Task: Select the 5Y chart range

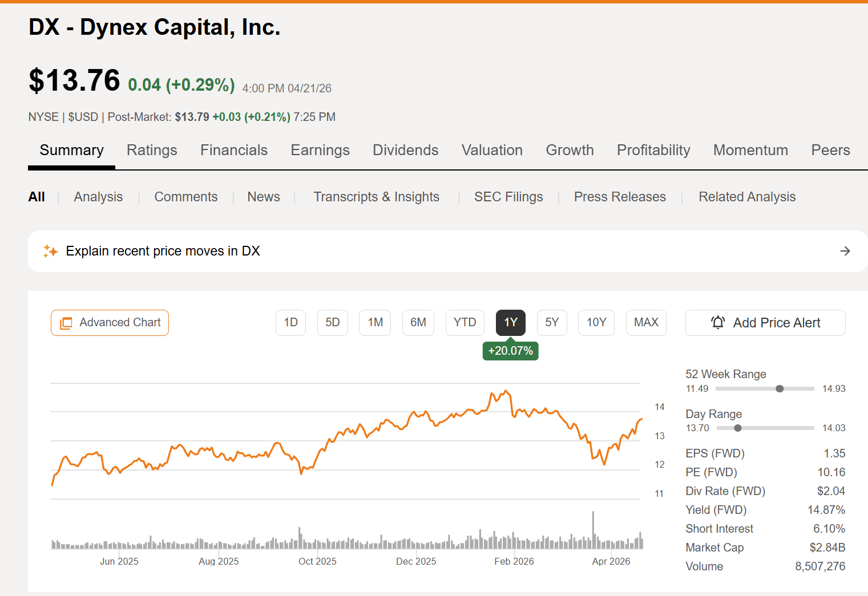Action: coord(552,323)
